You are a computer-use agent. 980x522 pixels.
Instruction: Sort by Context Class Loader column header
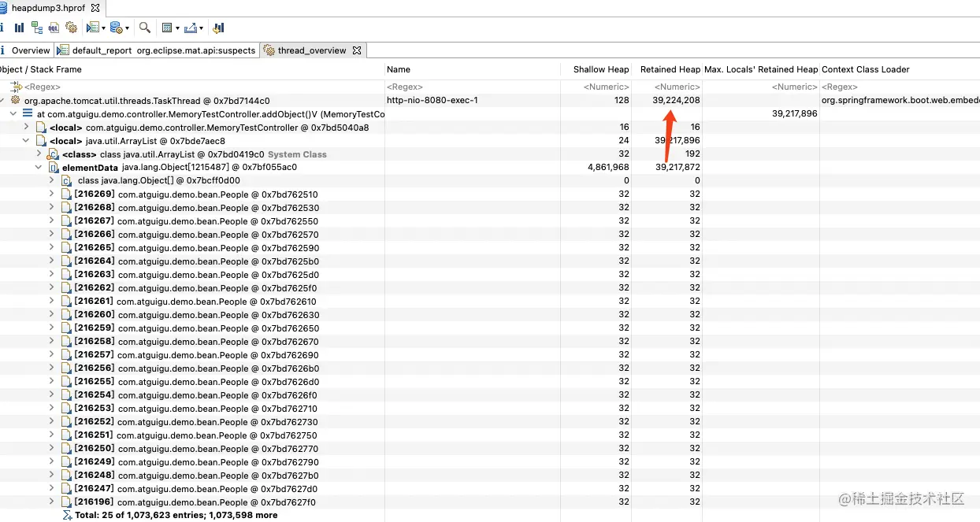(900, 69)
